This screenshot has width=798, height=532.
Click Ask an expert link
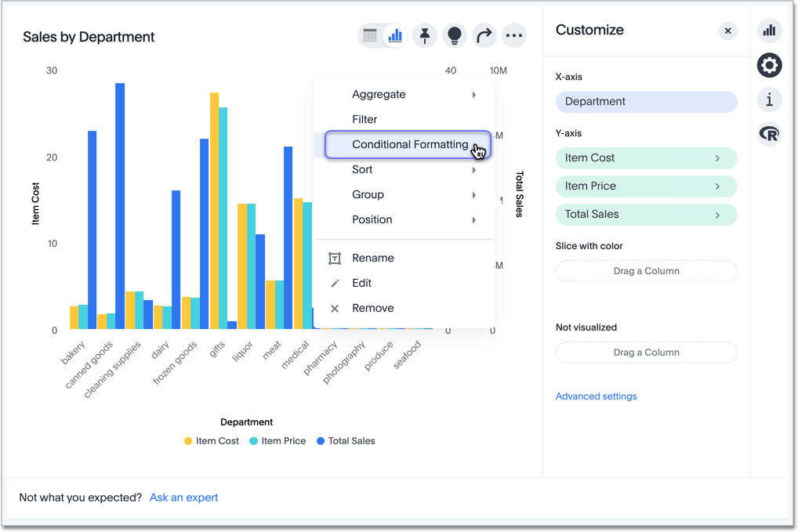(183, 498)
